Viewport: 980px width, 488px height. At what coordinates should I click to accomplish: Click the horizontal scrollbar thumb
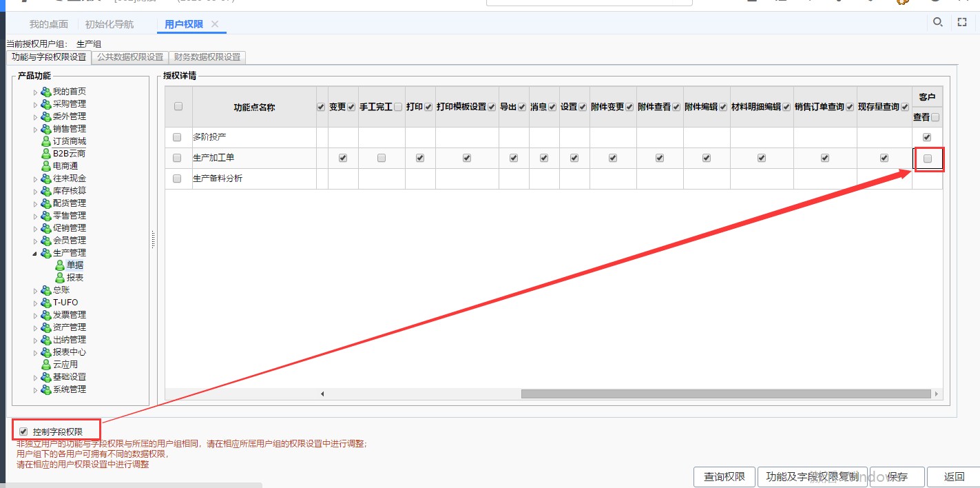[726, 394]
